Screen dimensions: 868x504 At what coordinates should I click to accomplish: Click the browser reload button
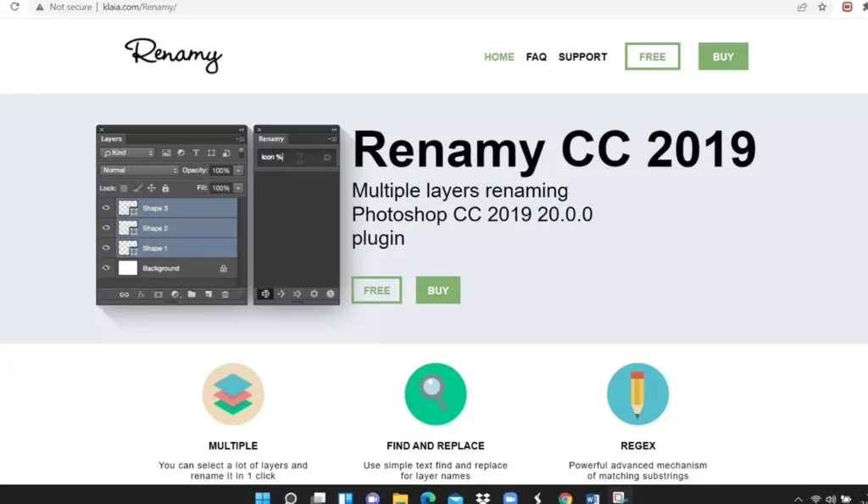click(15, 7)
